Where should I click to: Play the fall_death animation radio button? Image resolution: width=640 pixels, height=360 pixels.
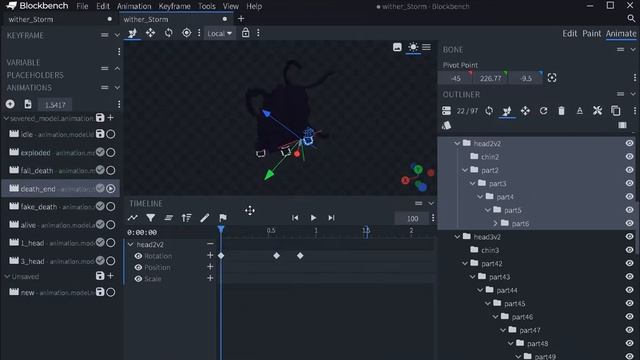pos(111,170)
